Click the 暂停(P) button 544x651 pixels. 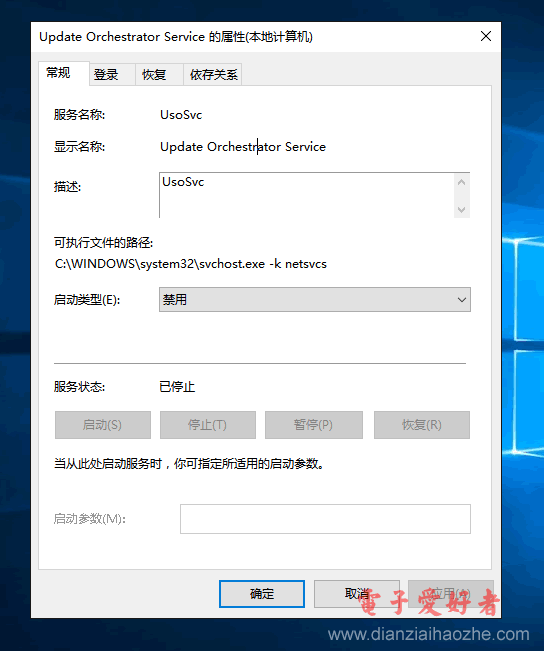coord(314,425)
